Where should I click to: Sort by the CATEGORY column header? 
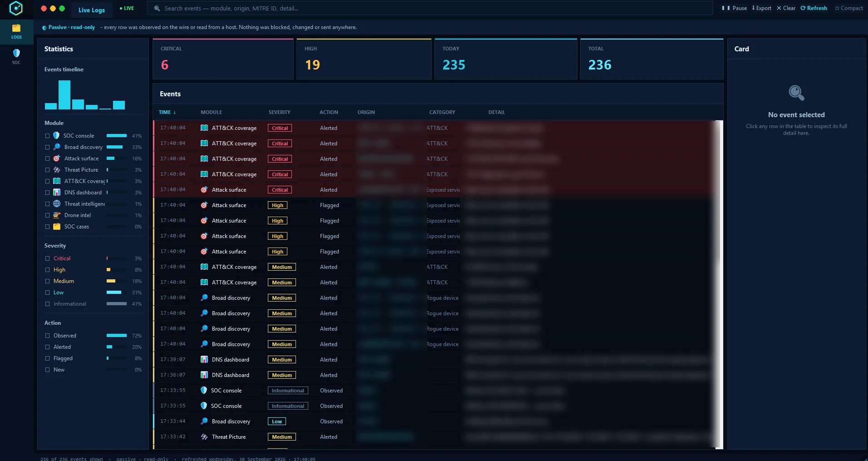click(442, 112)
